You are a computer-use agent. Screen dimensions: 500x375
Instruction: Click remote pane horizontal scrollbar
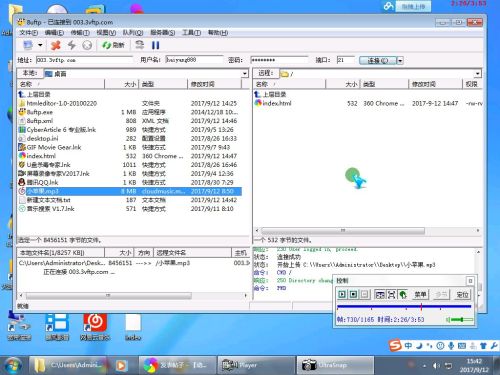coord(343,231)
